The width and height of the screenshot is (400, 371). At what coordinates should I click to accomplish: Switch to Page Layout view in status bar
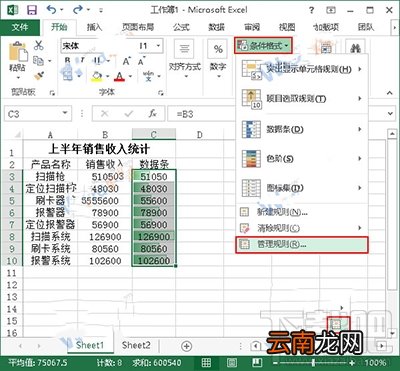231,363
